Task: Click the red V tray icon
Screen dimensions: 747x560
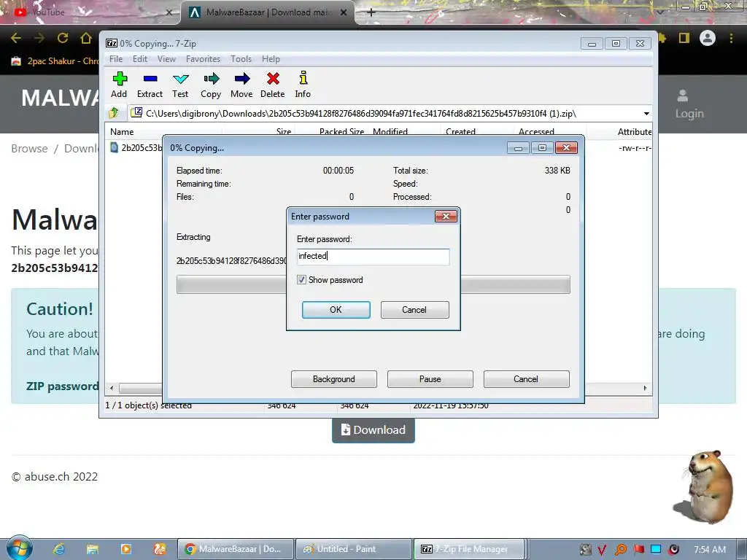Action: coord(602,550)
